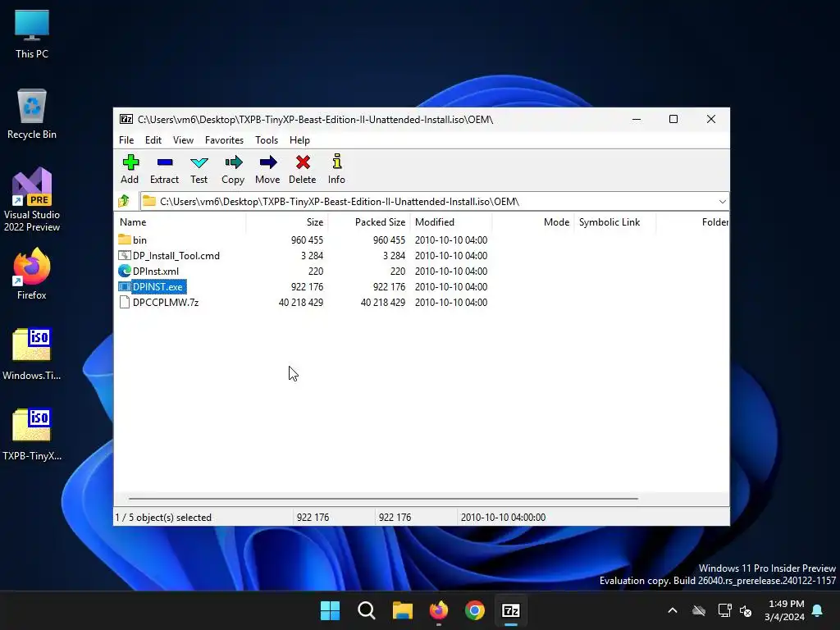
Task: Click the DPINST.exe file name
Action: (158, 286)
